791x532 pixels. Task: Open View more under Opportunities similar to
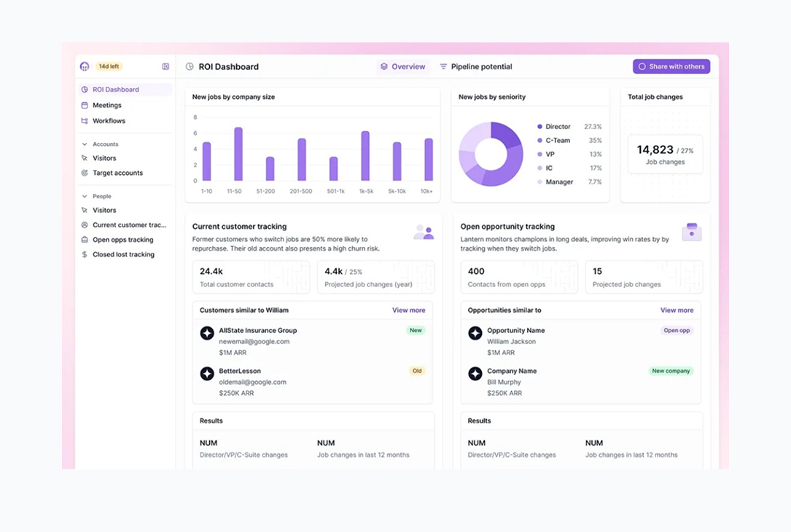pyautogui.click(x=677, y=310)
